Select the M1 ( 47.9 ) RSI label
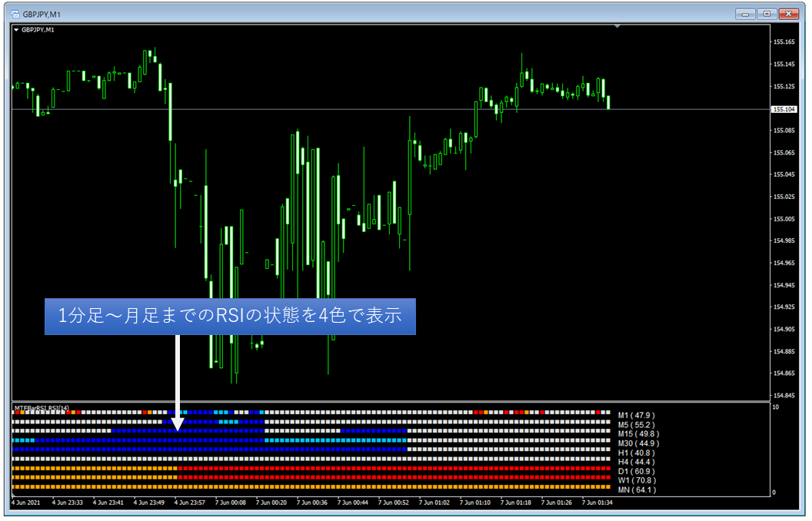Screen dimensions: 812x521 pyautogui.click(x=636, y=416)
